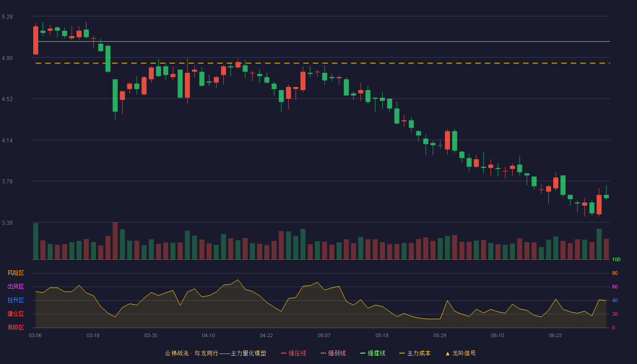This screenshot has height=364, width=637.
Task: Click the 5.28 price axis label
Action: pos(7,17)
